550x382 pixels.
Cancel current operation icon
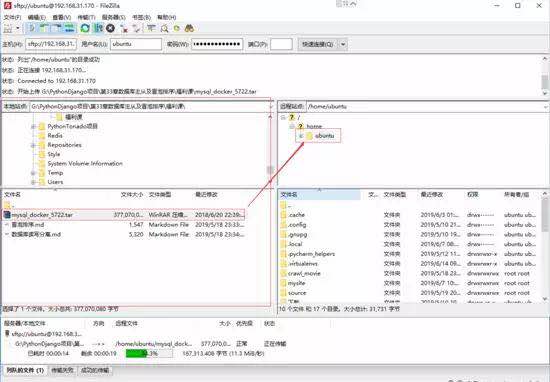pyautogui.click(x=110, y=28)
